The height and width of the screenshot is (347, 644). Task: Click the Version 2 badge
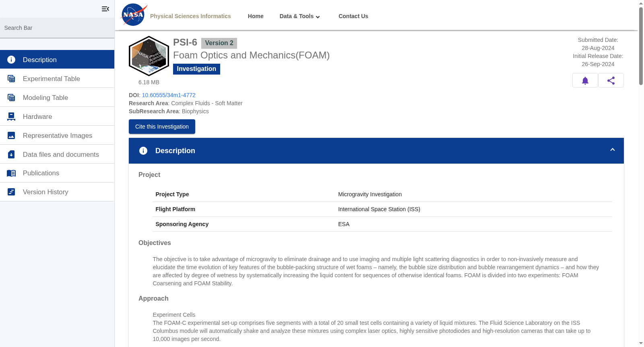pyautogui.click(x=219, y=43)
